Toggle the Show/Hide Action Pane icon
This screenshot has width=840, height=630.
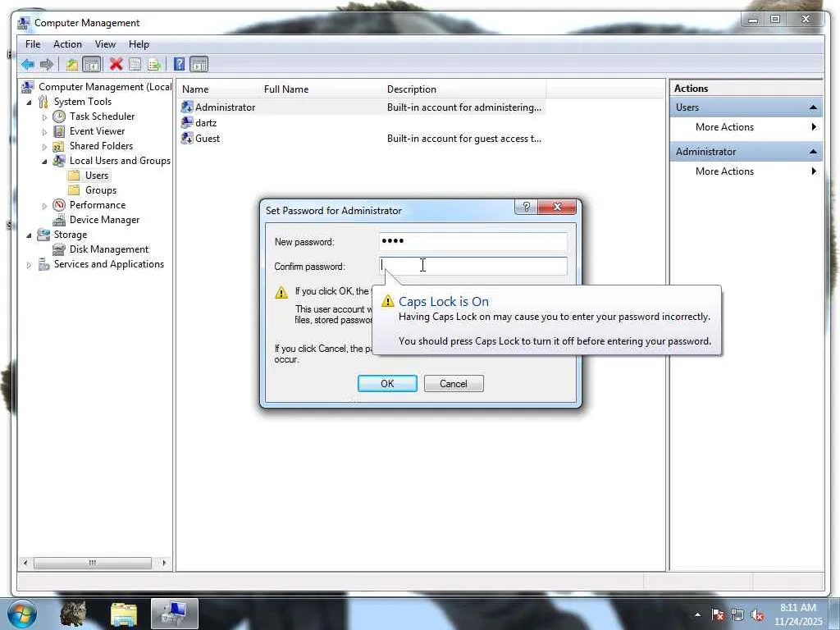[x=199, y=65]
